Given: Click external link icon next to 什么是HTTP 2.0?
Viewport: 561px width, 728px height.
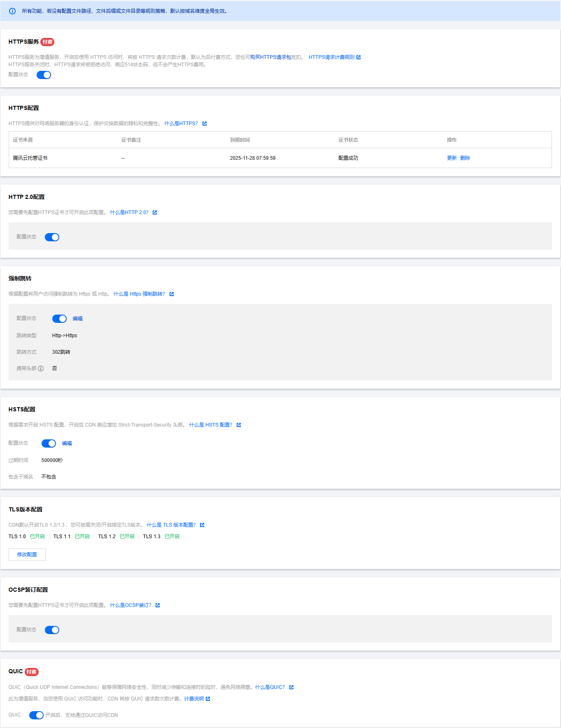Looking at the screenshot, I should click(155, 212).
